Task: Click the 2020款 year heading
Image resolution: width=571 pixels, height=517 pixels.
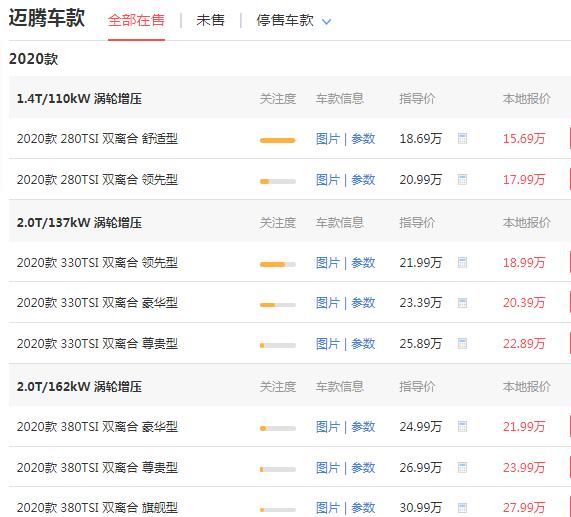Action: click(x=34, y=59)
